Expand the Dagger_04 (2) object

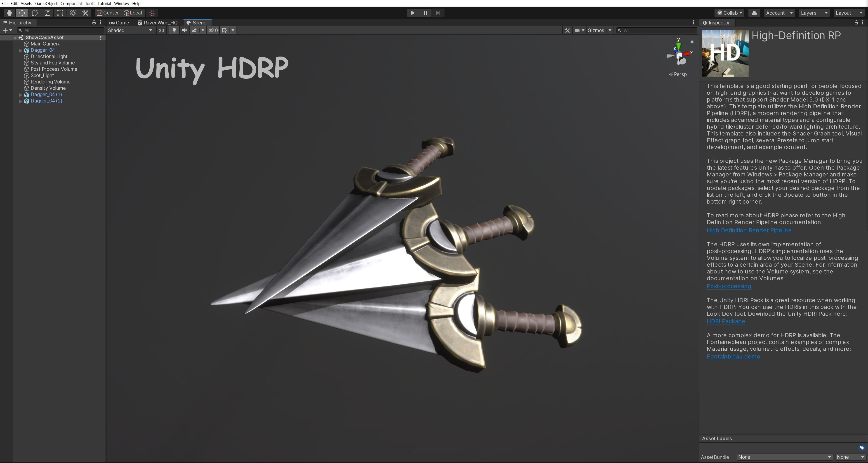click(21, 101)
